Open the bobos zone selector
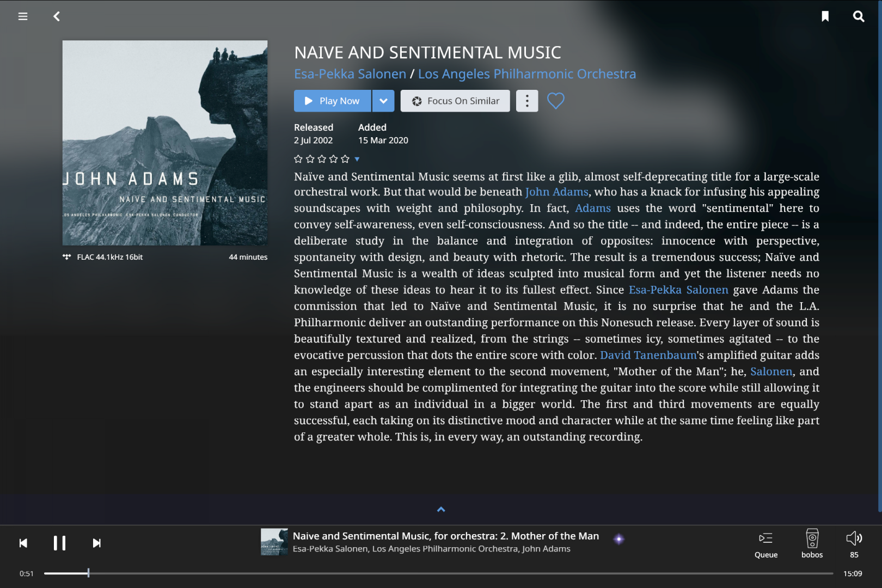The width and height of the screenshot is (882, 588). [x=812, y=544]
